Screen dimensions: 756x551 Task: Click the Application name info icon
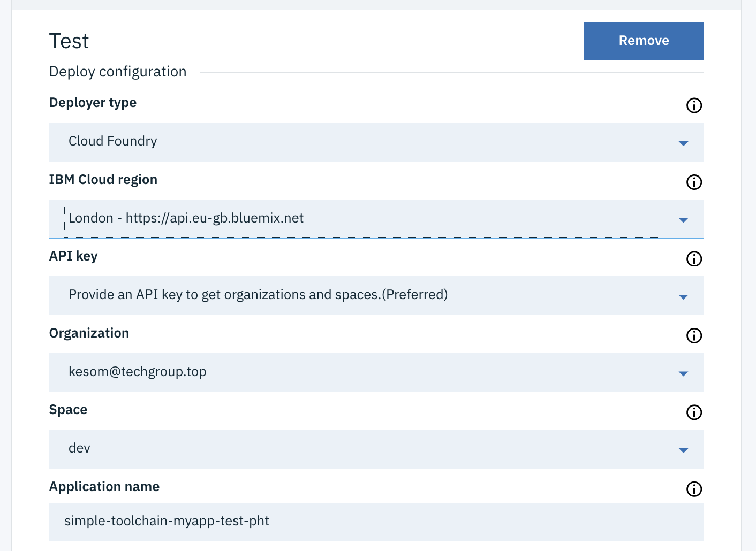click(694, 489)
